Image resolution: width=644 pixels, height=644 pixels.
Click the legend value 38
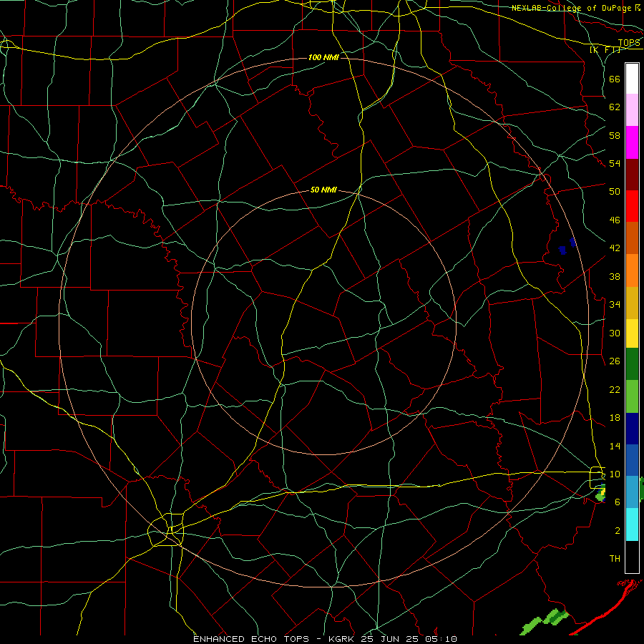615,276
